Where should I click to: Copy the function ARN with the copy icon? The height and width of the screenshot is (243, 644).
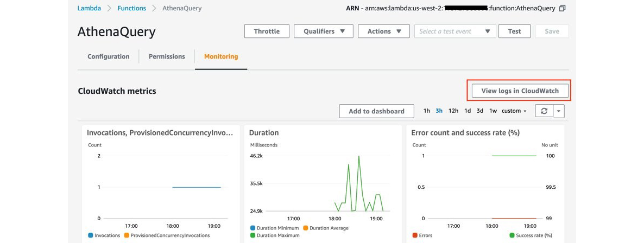pyautogui.click(x=562, y=8)
